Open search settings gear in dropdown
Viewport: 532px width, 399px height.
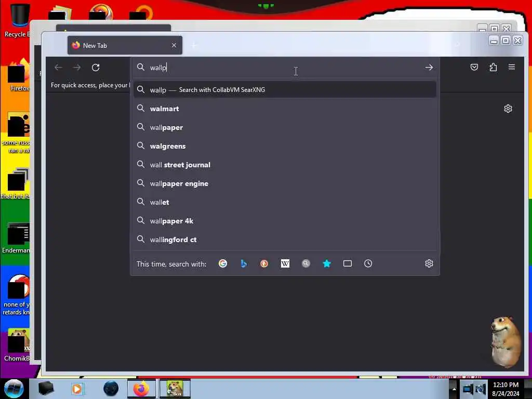click(x=429, y=263)
